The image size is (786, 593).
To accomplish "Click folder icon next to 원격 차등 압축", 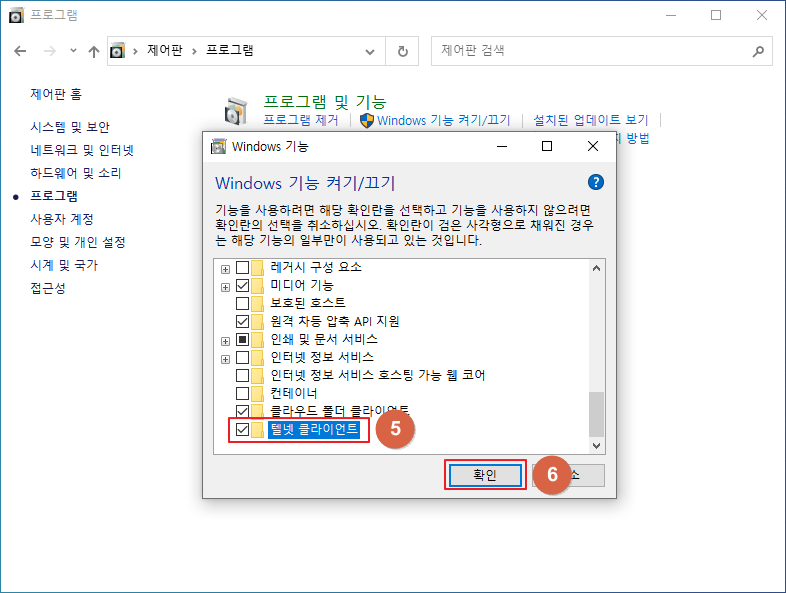I will click(x=258, y=321).
